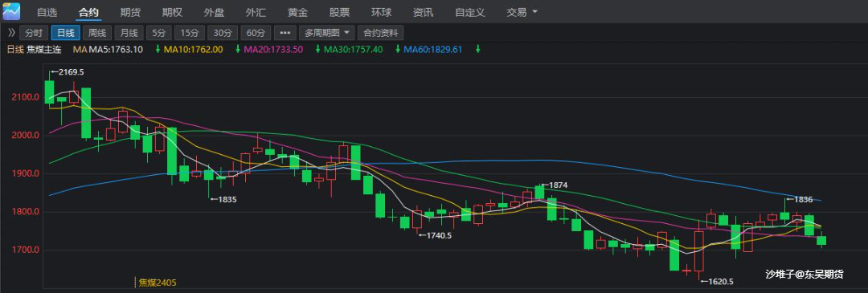Open the 资讯 tab
868x293 pixels.
[x=423, y=12]
